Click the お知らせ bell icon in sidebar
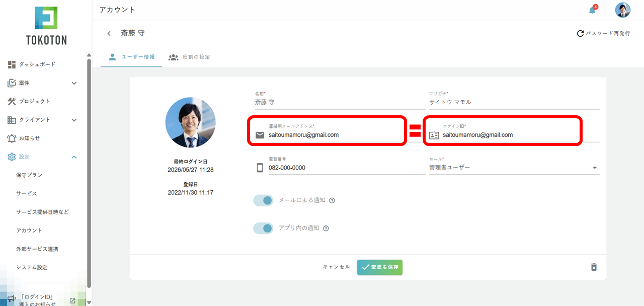 [x=12, y=138]
